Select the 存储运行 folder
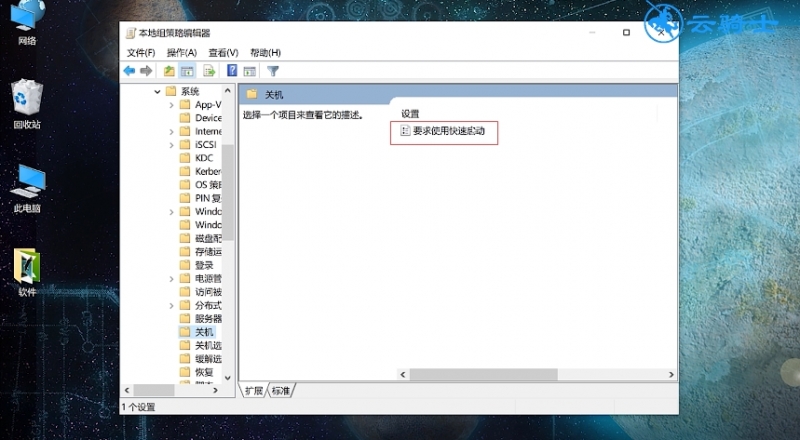 click(201, 252)
